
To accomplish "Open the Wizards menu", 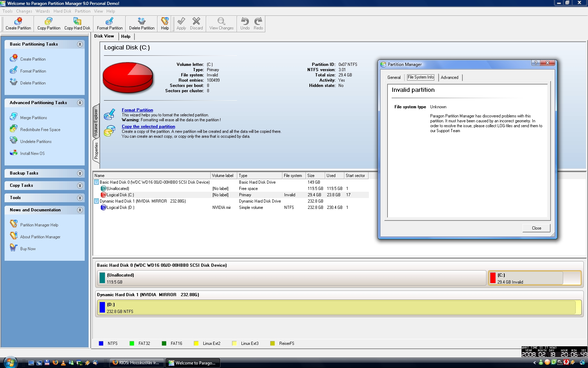I will (x=43, y=11).
